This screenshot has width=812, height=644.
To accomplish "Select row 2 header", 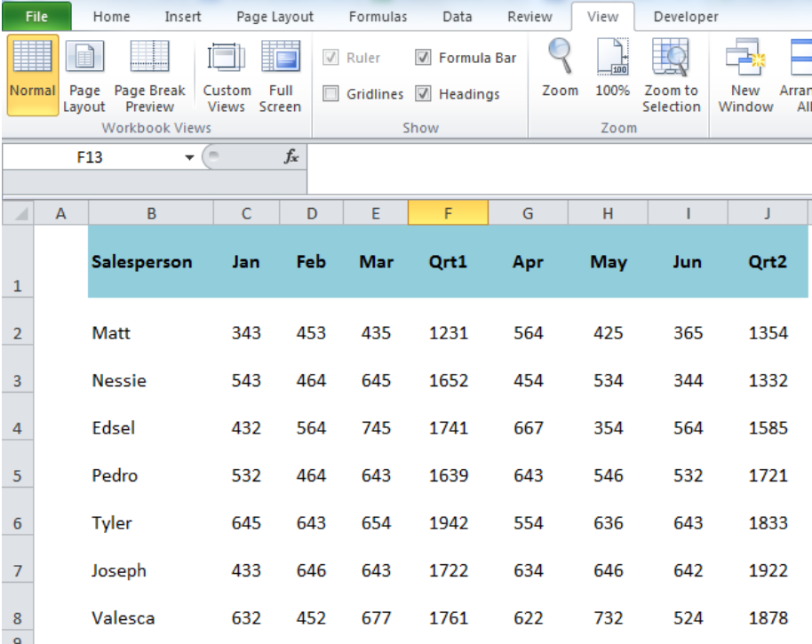I will (x=18, y=321).
